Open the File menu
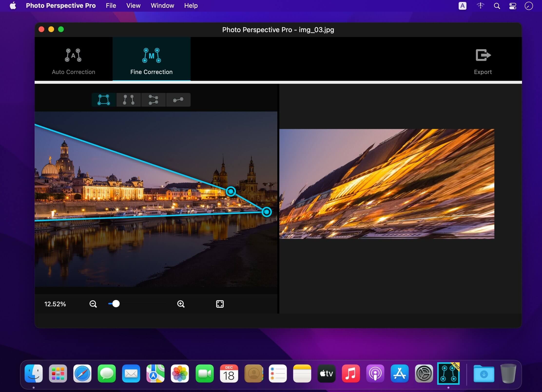542x392 pixels. coord(111,6)
